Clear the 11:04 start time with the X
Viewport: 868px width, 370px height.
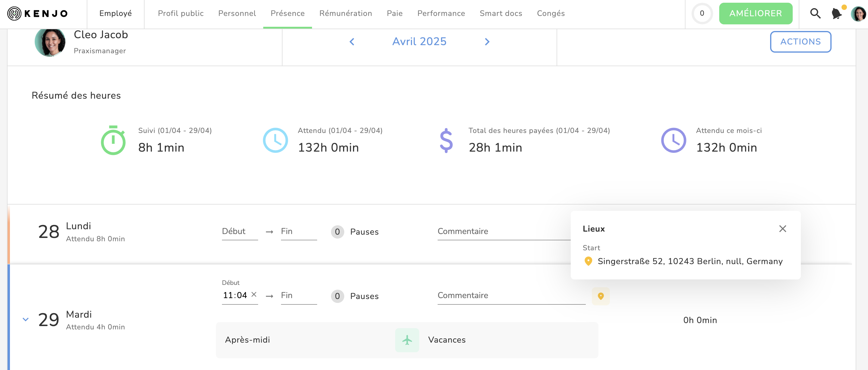pos(254,294)
